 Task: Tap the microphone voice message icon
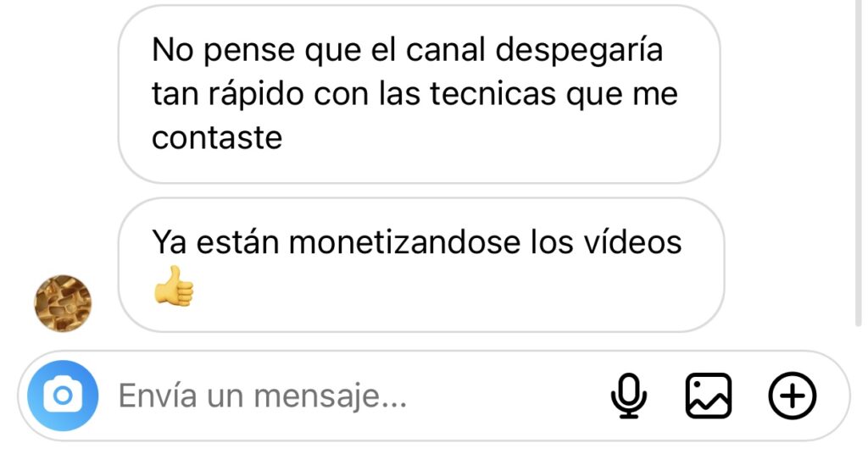click(629, 396)
